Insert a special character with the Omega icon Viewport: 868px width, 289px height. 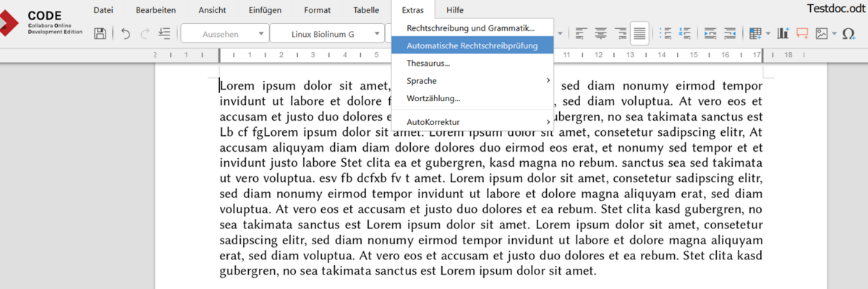pos(848,33)
